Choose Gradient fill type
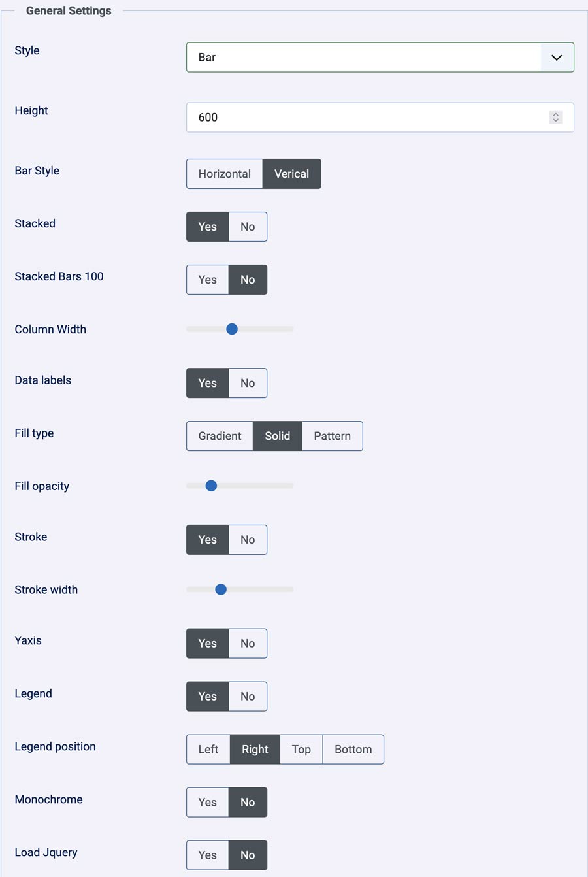Viewport: 588px width, 877px height. tap(220, 436)
